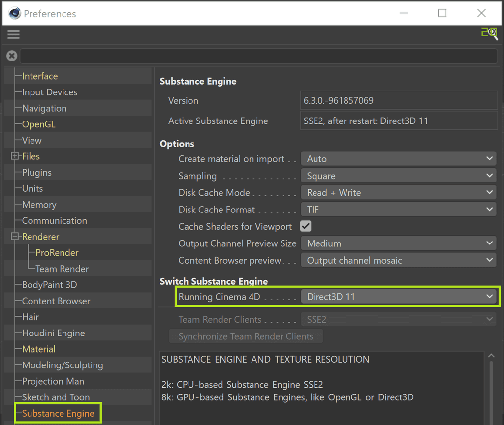
Task: Disable Cache Shaders for Viewport
Action: (305, 226)
